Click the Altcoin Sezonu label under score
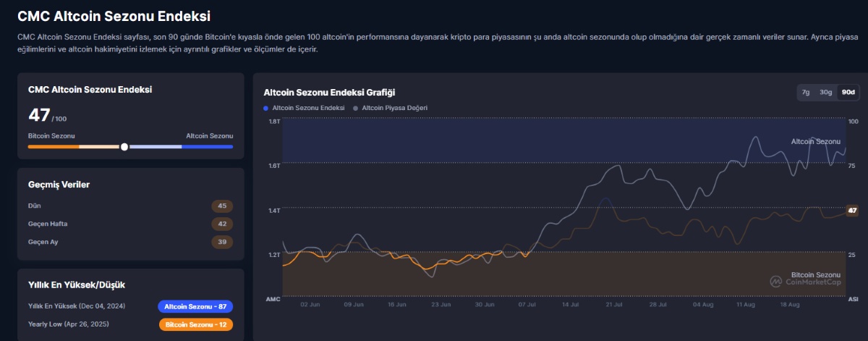The image size is (868, 341). coord(210,135)
